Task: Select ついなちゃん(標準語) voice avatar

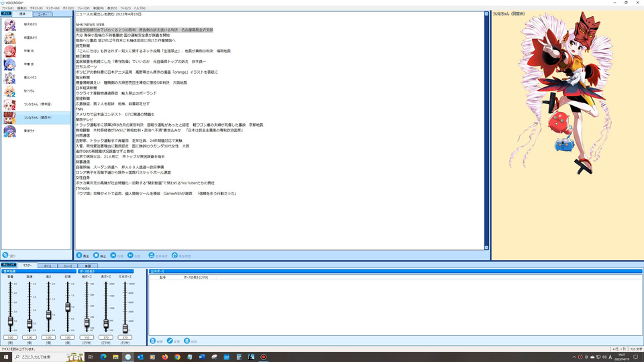Action: 10,105
